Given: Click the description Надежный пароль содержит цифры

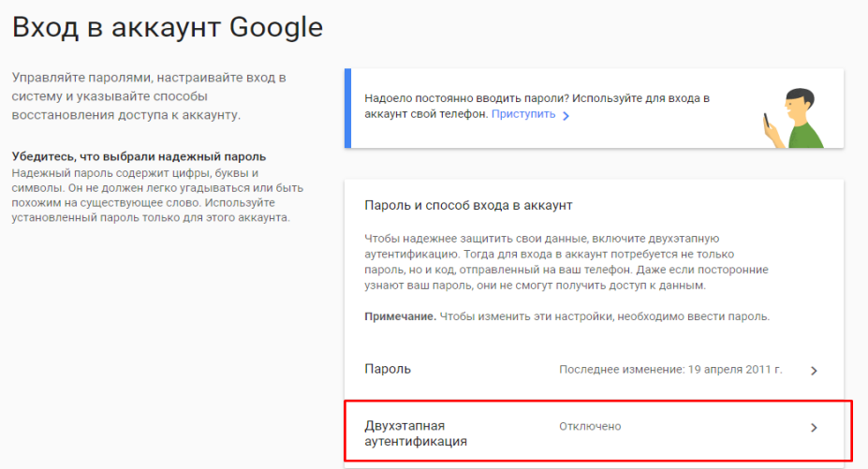Looking at the screenshot, I should [150, 196].
